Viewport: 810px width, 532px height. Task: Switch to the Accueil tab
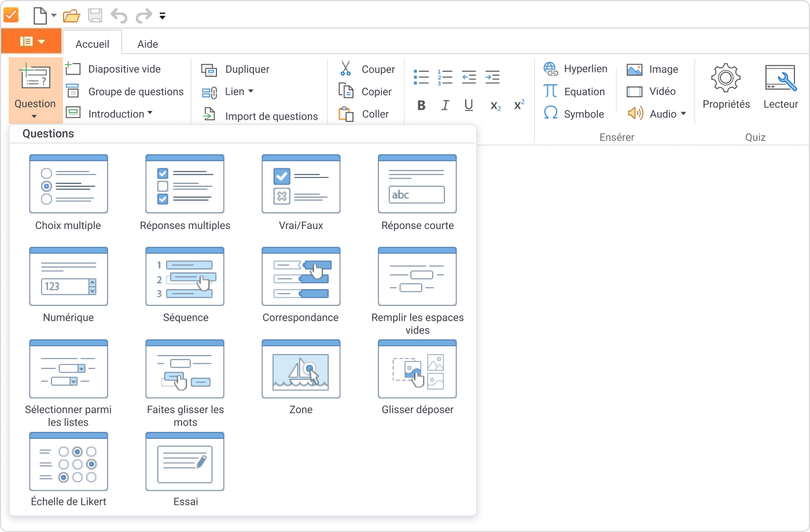click(92, 44)
